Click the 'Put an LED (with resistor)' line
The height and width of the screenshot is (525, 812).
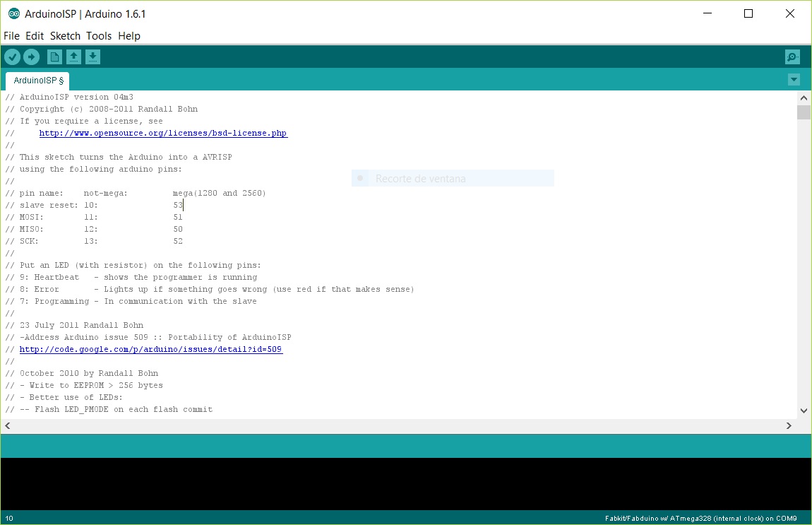coord(133,266)
